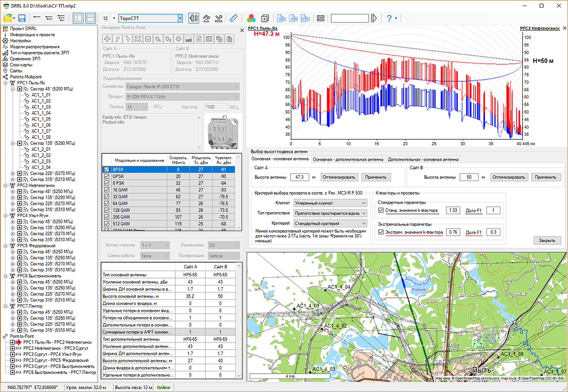Select three-level tree view toolbar icon
The image size is (568, 392).
(61, 18)
